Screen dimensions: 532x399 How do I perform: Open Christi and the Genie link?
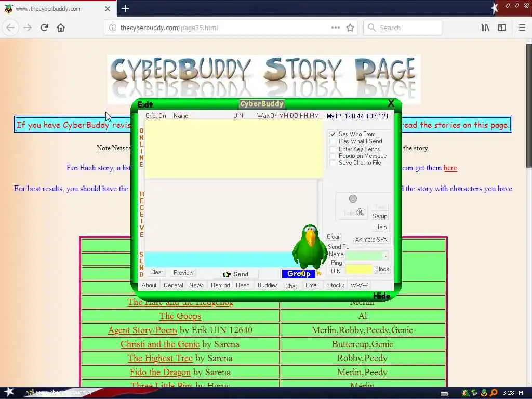(x=160, y=344)
